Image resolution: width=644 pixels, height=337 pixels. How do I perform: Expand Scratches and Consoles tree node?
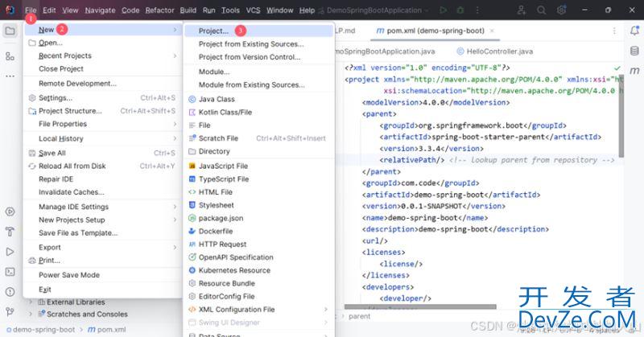tap(31, 314)
